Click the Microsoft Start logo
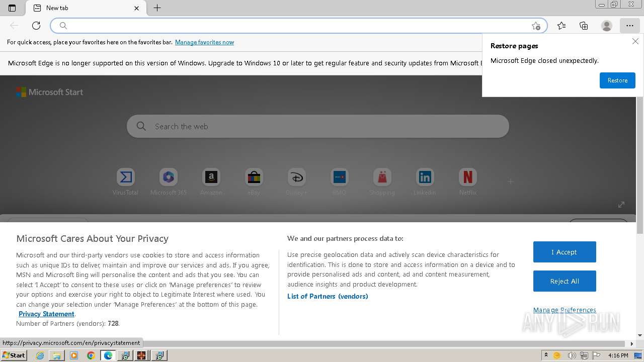The image size is (644, 362). pos(49,92)
